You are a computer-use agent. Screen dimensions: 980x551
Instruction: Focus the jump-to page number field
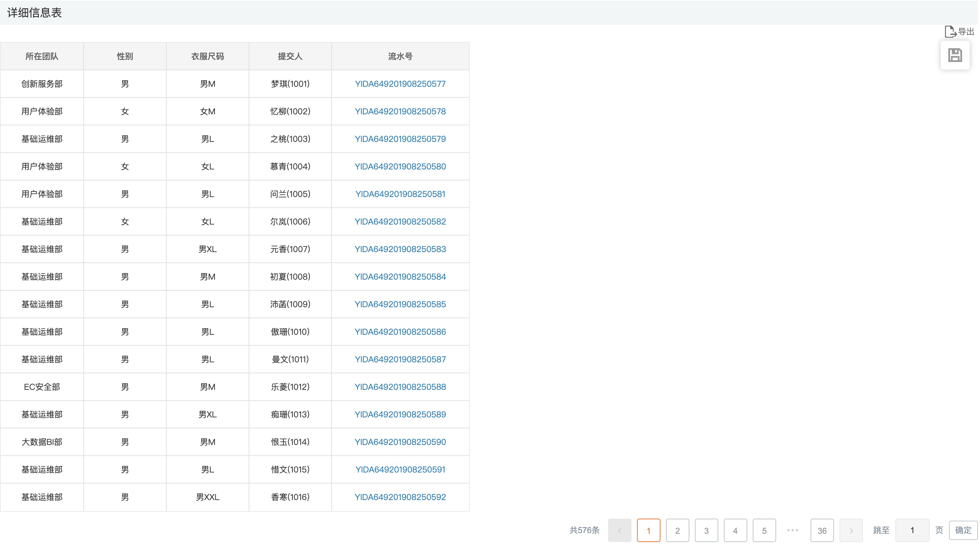pyautogui.click(x=912, y=530)
